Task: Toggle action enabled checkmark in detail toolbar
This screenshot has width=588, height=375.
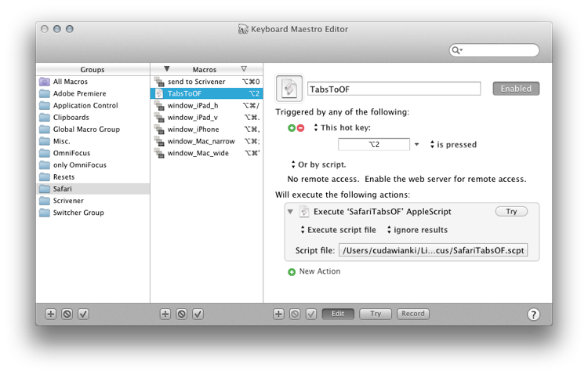Action: [x=311, y=314]
